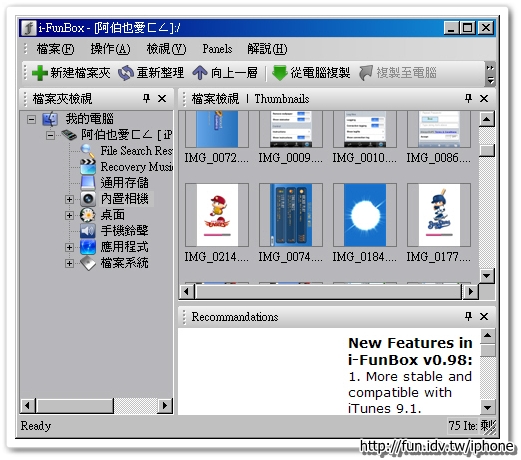The height and width of the screenshot is (460, 521).
Task: Click Recommandations scroll down arrow
Action: 487,407
